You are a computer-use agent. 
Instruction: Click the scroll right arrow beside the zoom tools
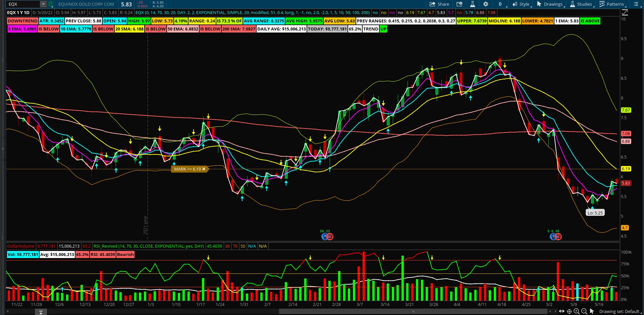click(555, 311)
